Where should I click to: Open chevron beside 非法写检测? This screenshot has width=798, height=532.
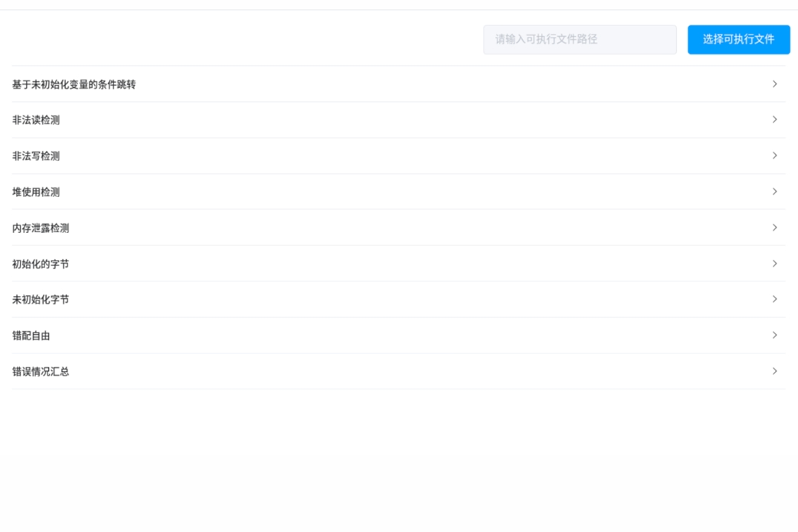click(774, 156)
